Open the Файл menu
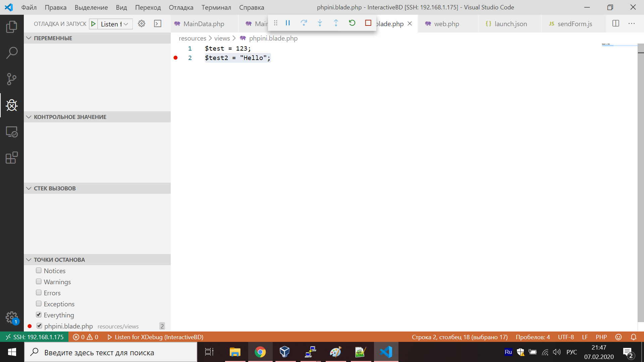Image resolution: width=644 pixels, height=362 pixels. (x=29, y=7)
